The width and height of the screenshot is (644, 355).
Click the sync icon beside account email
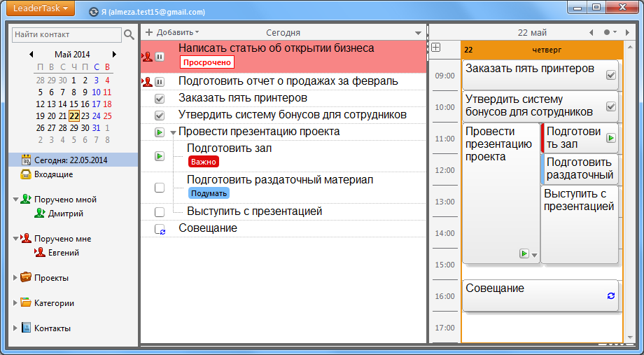point(94,12)
